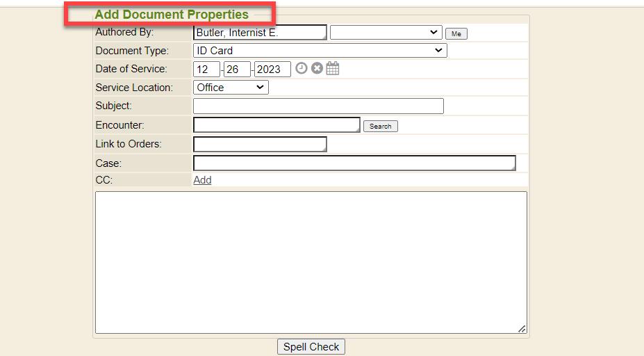Viewport: 644px width, 356px height.
Task: Click the year field showing 2023
Action: pos(272,69)
